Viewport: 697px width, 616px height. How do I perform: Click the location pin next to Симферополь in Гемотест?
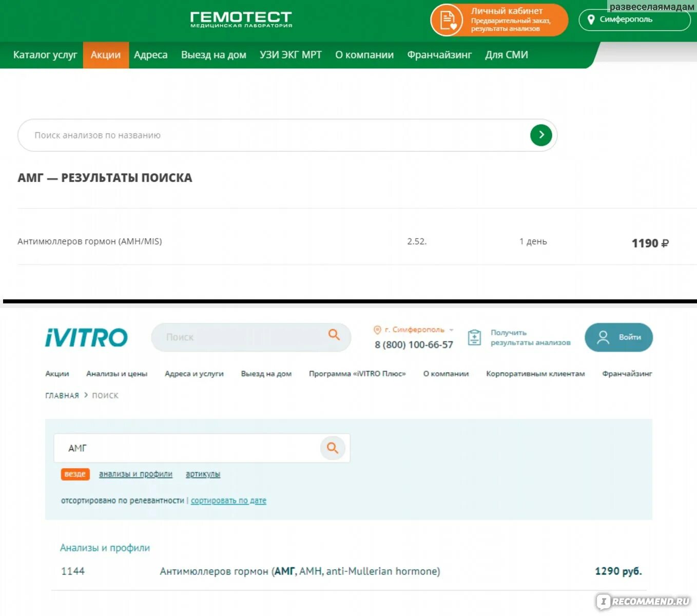[591, 20]
